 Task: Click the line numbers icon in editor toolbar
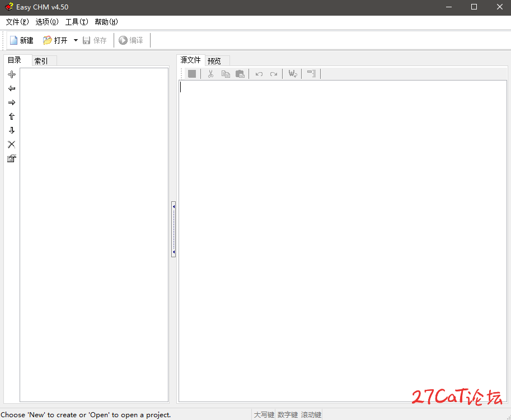point(312,74)
